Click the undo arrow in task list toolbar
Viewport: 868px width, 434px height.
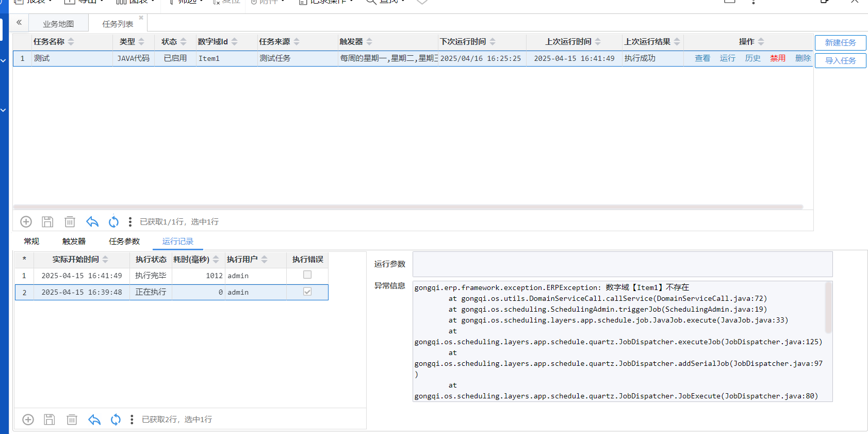(x=92, y=222)
